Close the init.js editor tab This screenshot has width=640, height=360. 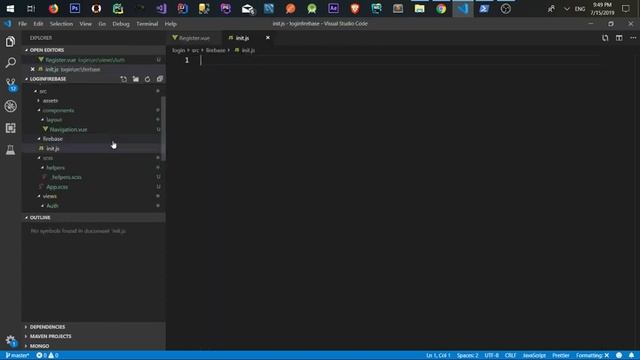tap(268, 38)
